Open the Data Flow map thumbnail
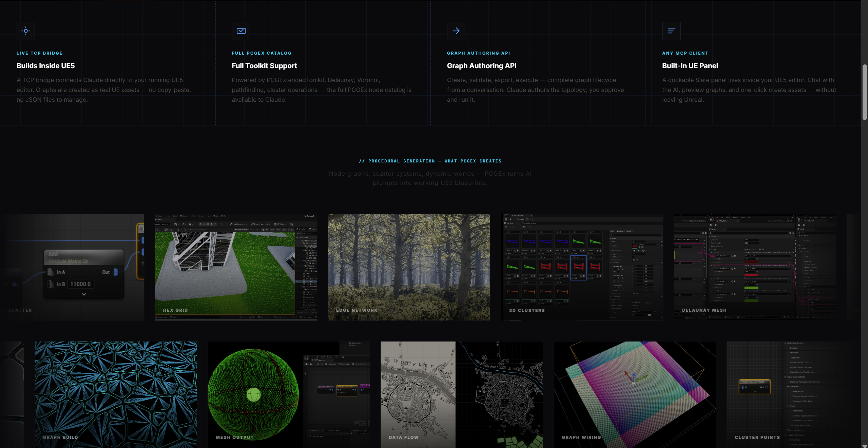 (462, 394)
